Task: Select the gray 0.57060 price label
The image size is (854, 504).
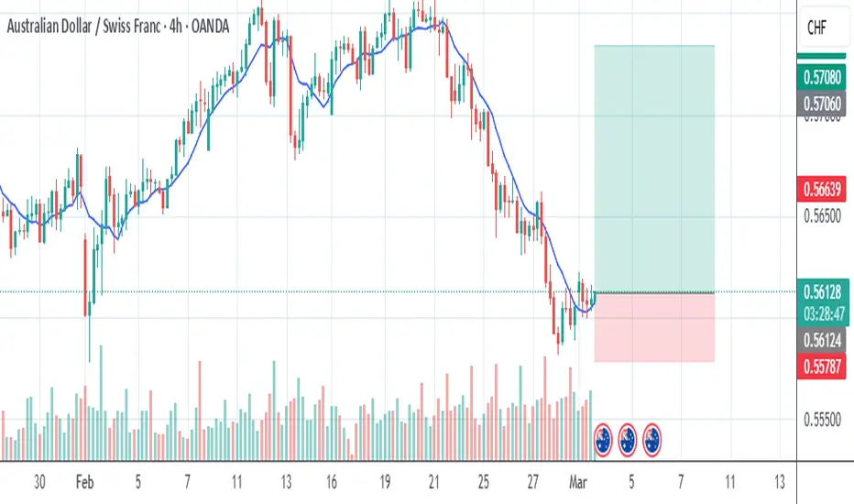Action: (821, 103)
